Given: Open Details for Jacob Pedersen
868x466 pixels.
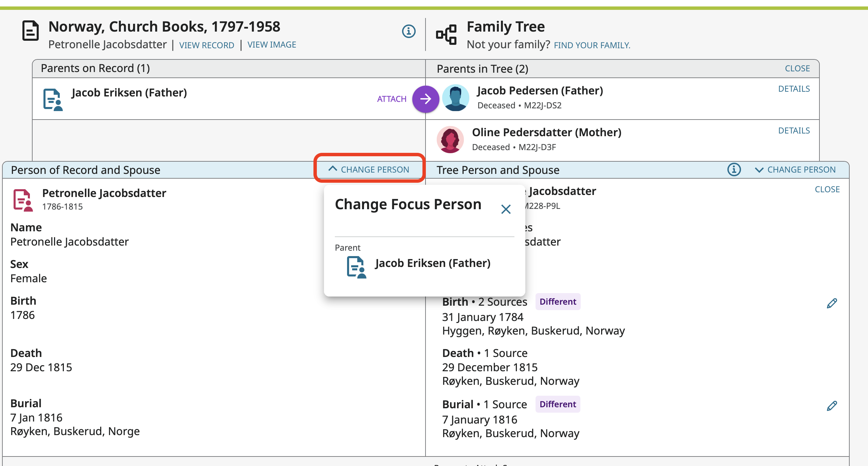Looking at the screenshot, I should click(x=794, y=89).
